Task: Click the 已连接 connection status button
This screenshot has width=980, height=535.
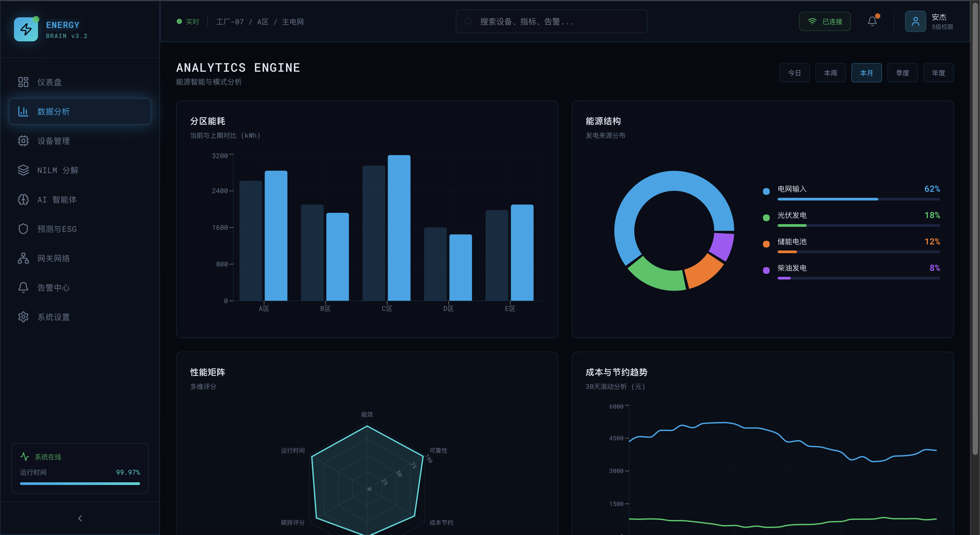Action: (x=825, y=21)
